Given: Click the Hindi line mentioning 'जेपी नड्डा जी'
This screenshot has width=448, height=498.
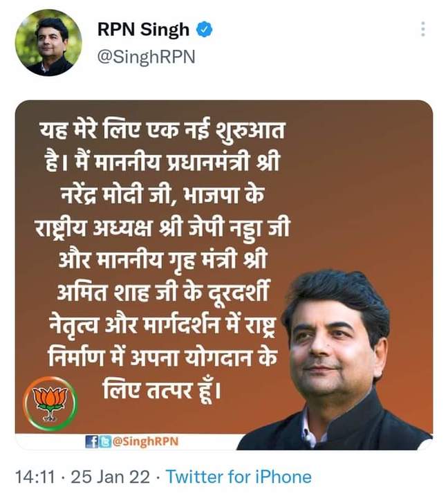Looking at the screenshot, I should [162, 228].
